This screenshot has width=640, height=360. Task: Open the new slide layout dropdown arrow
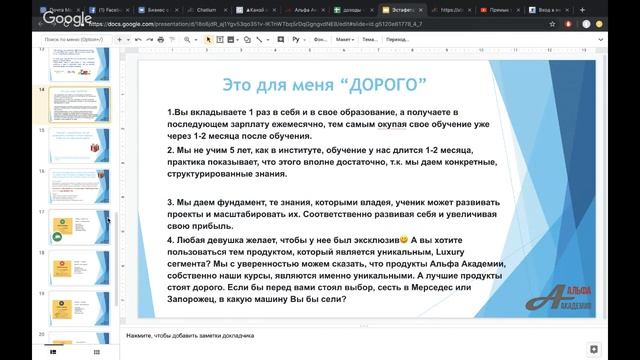(x=128, y=40)
